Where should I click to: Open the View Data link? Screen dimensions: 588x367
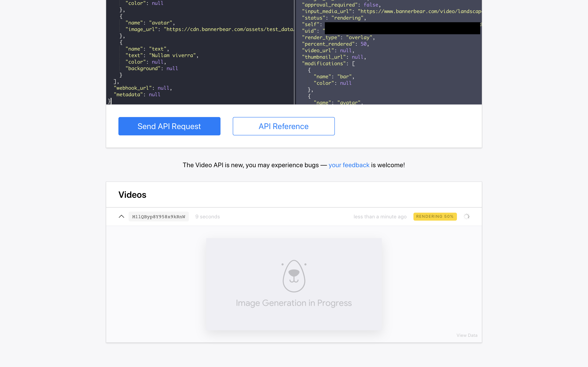(x=467, y=335)
